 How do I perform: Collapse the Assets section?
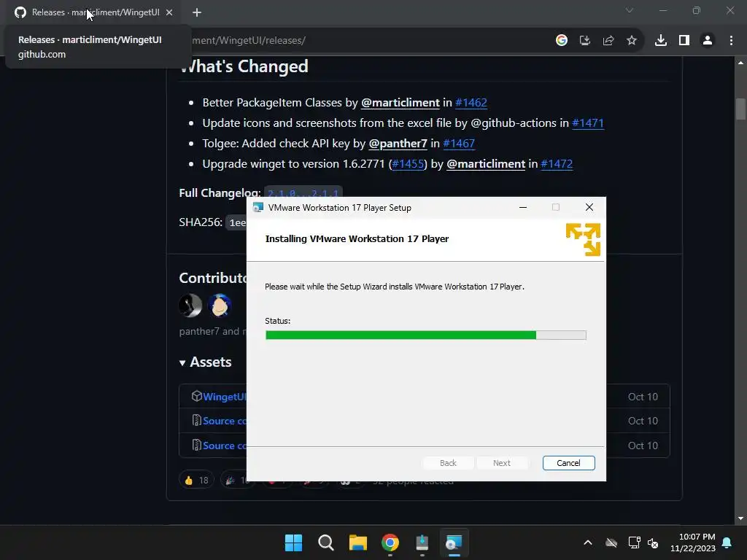(205, 362)
